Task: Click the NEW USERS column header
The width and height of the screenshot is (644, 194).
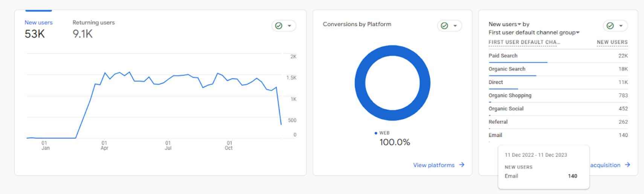Action: click(x=612, y=42)
